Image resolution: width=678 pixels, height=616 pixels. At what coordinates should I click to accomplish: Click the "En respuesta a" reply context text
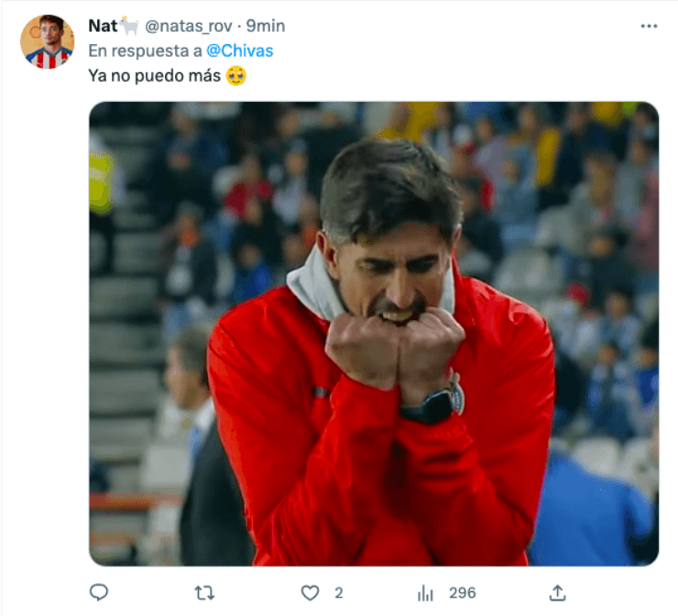[145, 50]
